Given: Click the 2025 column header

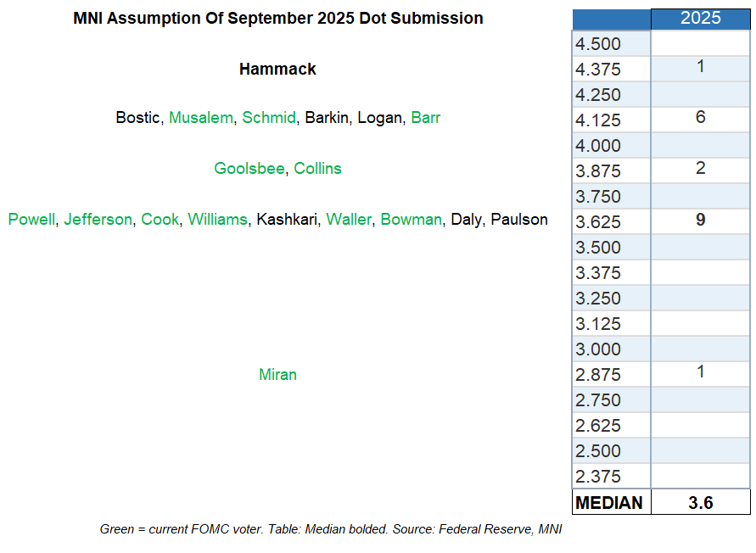Looking at the screenshot, I should coord(700,18).
